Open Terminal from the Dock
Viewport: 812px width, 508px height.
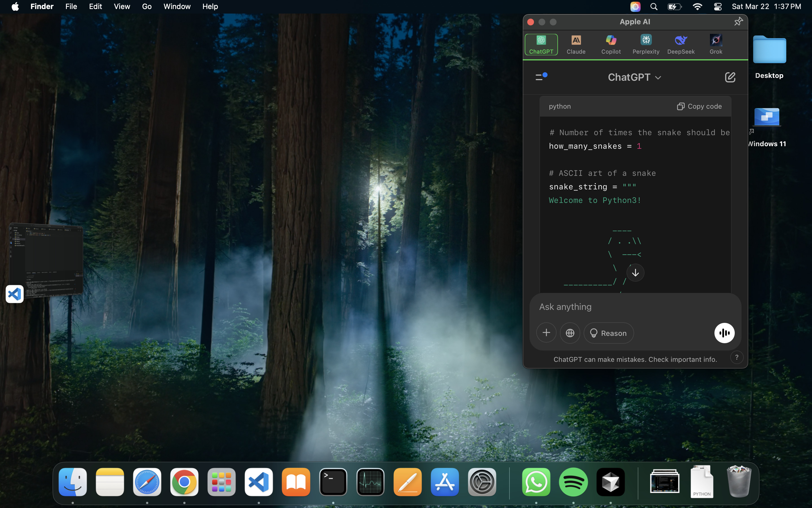pyautogui.click(x=333, y=482)
